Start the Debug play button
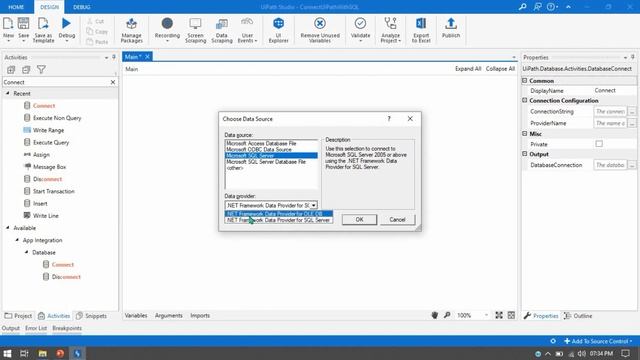 [x=67, y=24]
